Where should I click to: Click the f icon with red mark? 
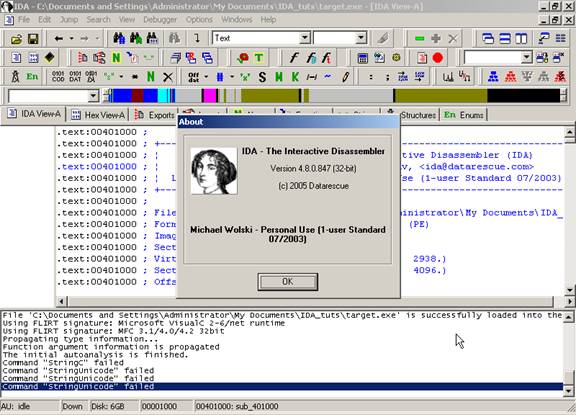click(x=327, y=57)
